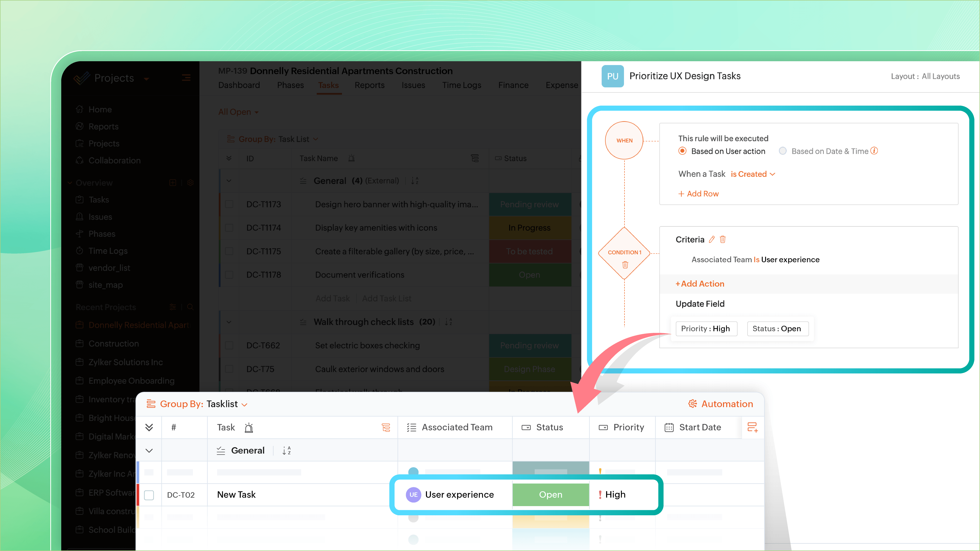
Task: Edit the Criteria using the pencil icon
Action: [712, 240]
